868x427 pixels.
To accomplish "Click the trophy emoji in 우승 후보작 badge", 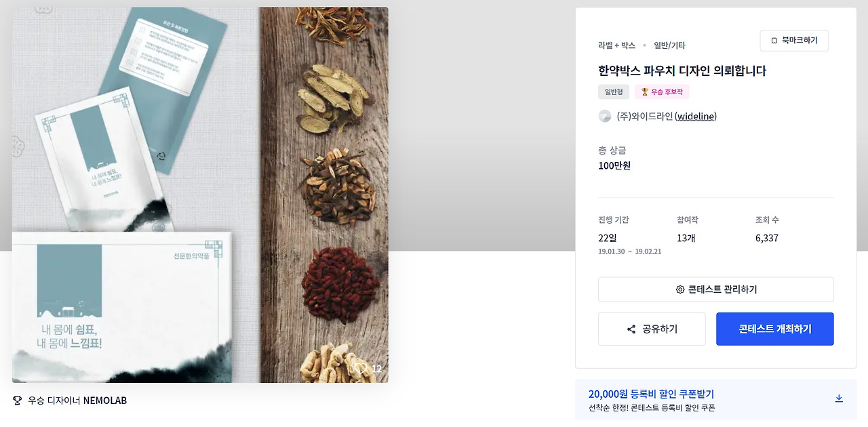I will (x=645, y=92).
